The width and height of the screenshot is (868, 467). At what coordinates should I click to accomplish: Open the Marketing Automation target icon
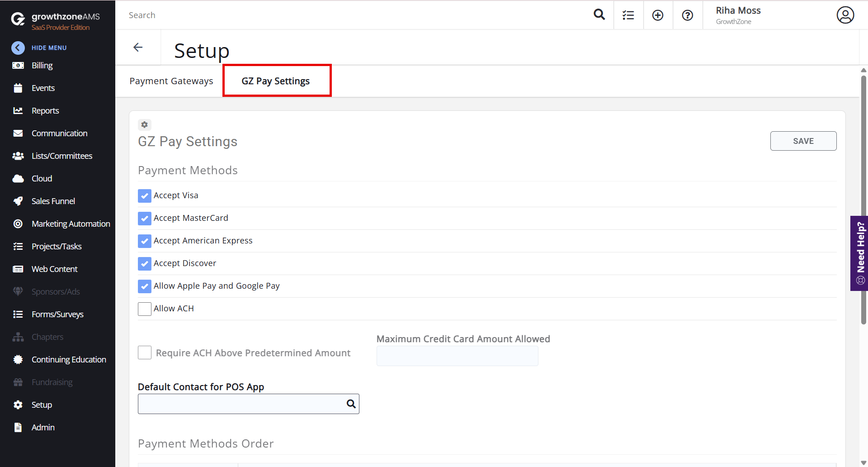click(18, 224)
